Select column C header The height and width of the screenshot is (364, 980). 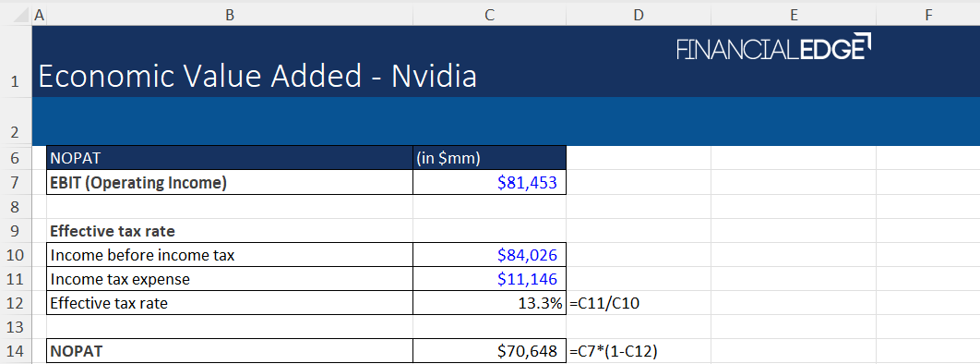489,15
